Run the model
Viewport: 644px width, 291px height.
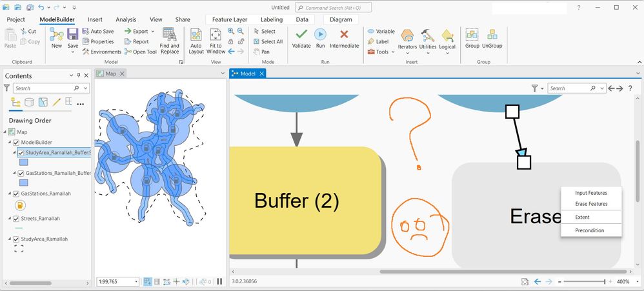click(320, 38)
